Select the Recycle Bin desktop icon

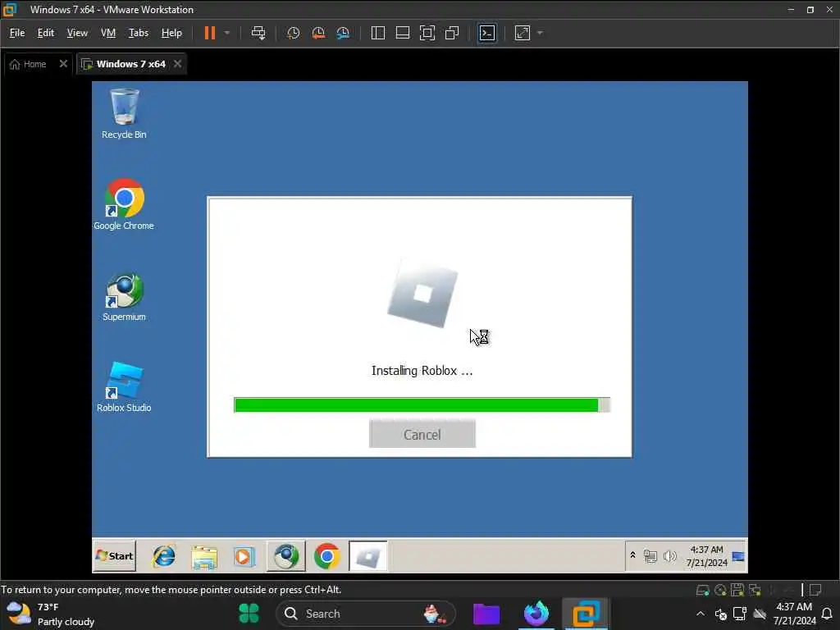click(x=125, y=113)
